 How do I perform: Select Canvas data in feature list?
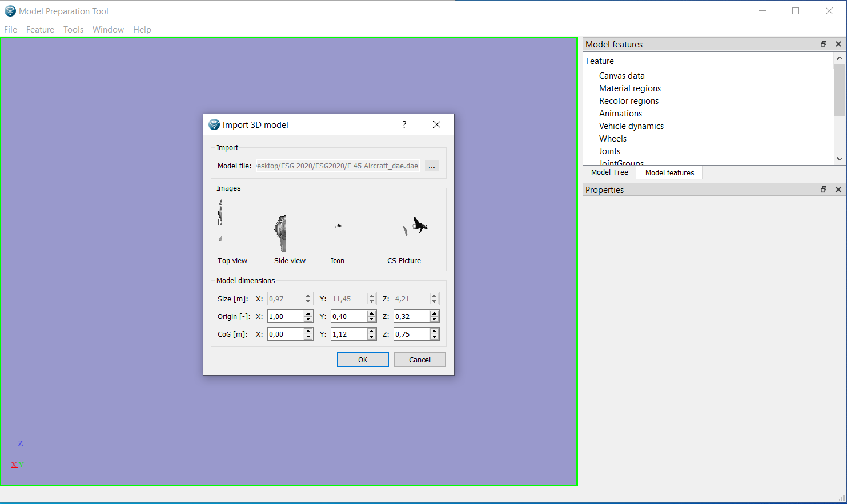(x=621, y=76)
